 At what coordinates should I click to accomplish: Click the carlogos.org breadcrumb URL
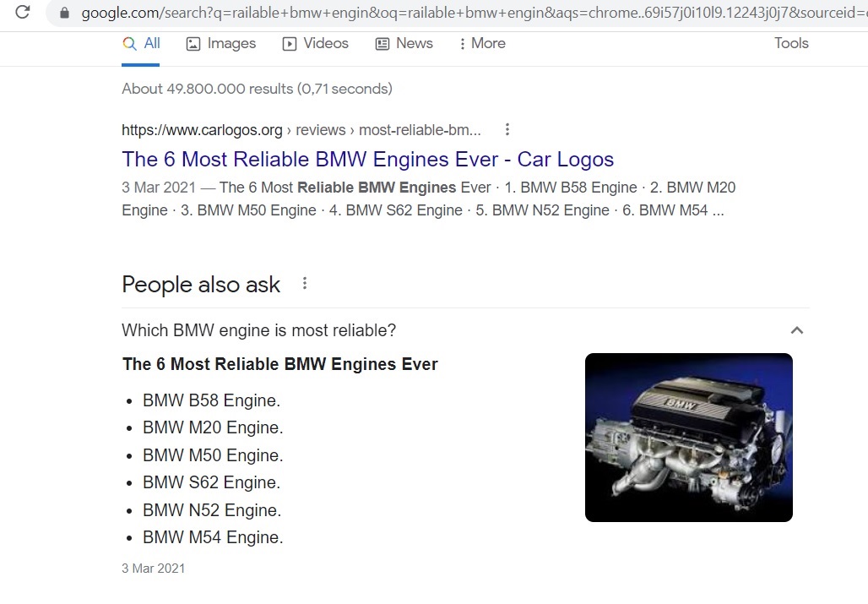pos(301,130)
